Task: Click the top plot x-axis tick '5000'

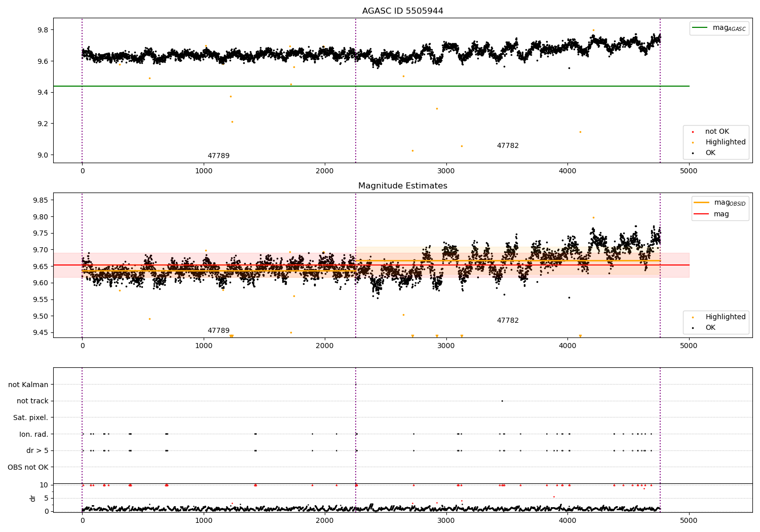Action: click(x=689, y=171)
